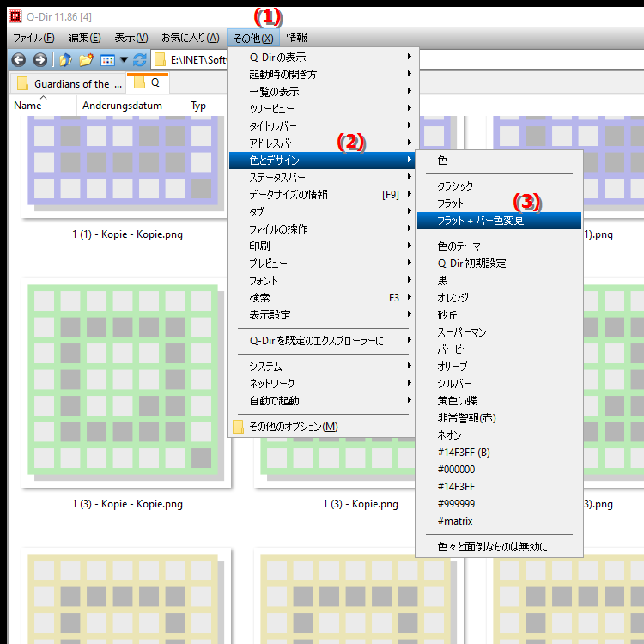
Task: Click the その他(X) menu
Action: pos(253,38)
